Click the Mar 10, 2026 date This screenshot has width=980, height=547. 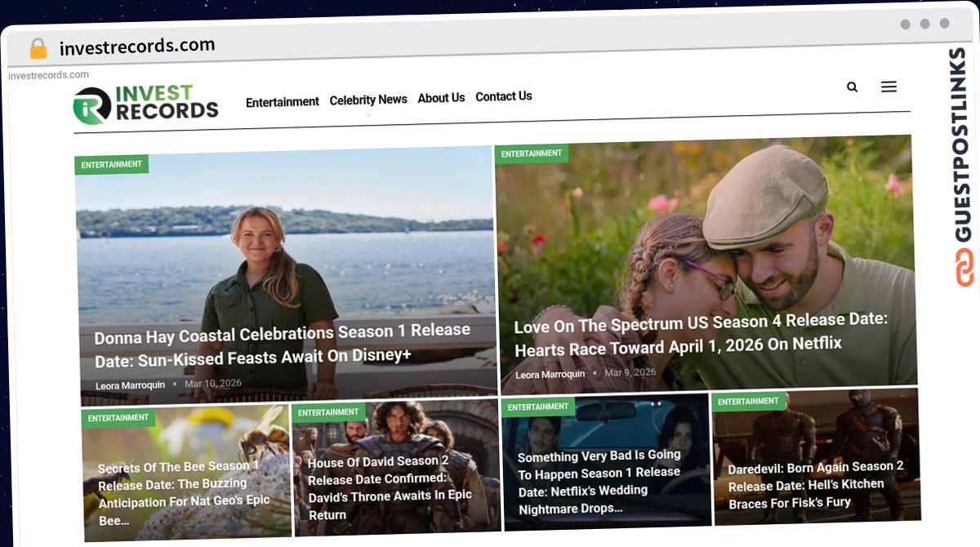(213, 384)
